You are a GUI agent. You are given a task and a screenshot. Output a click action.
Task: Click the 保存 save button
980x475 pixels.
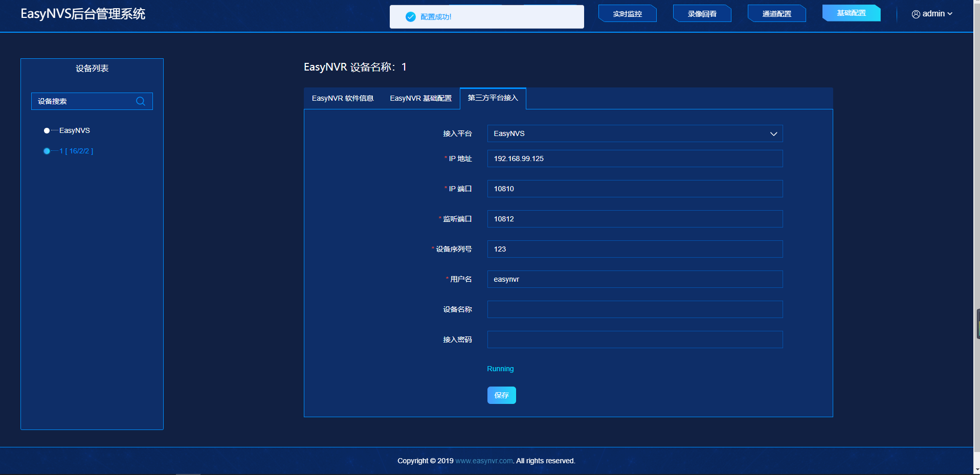point(501,395)
